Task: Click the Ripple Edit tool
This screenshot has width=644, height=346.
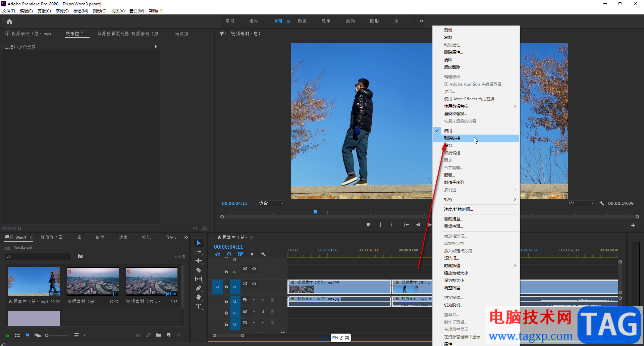Action: pos(199,261)
